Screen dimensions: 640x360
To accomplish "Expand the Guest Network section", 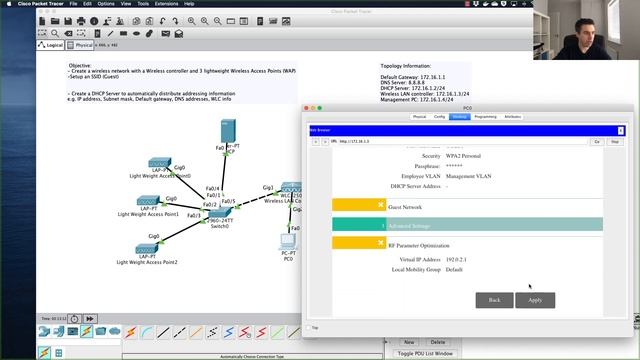I will tap(359, 205).
